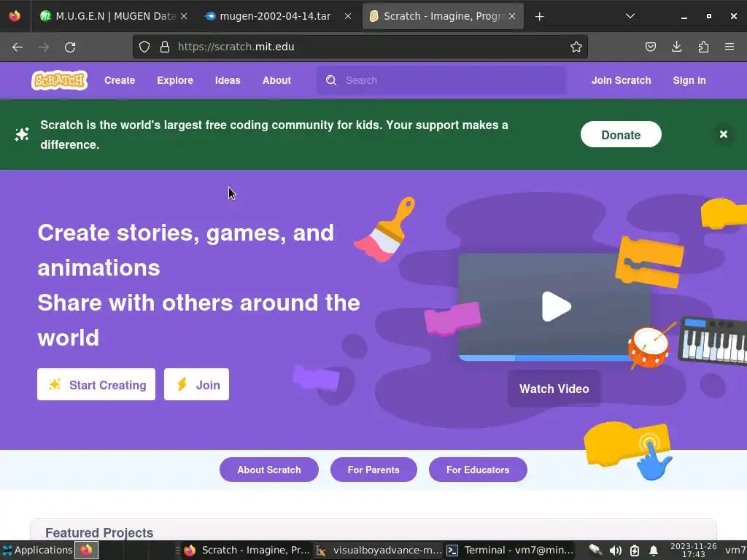Click the volume icon in system tray

[615, 551]
